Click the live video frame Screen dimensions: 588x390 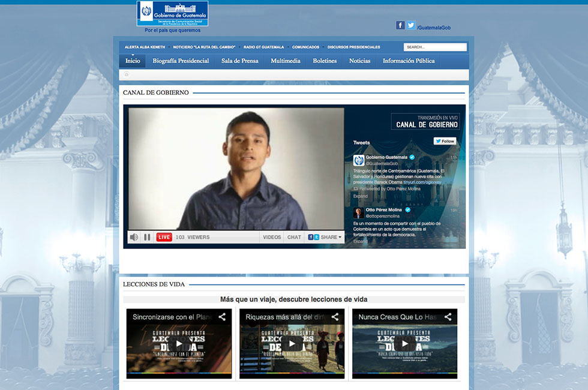pyautogui.click(x=236, y=169)
